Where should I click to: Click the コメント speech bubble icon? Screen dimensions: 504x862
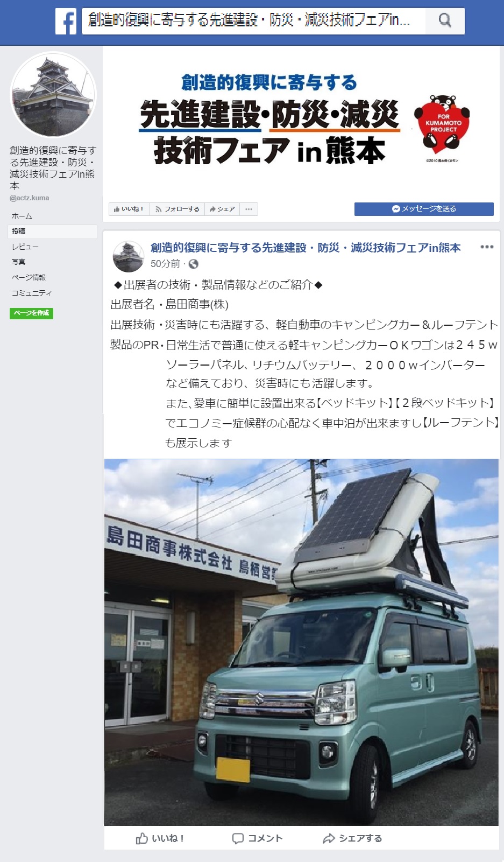238,838
